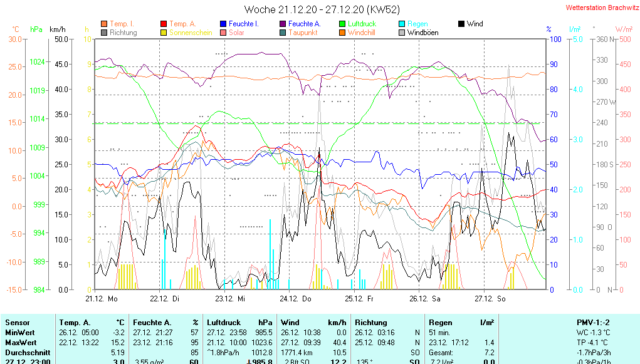640x364 pixels.
Task: Select the 26.12. Sa date marker
Action: 425,299
